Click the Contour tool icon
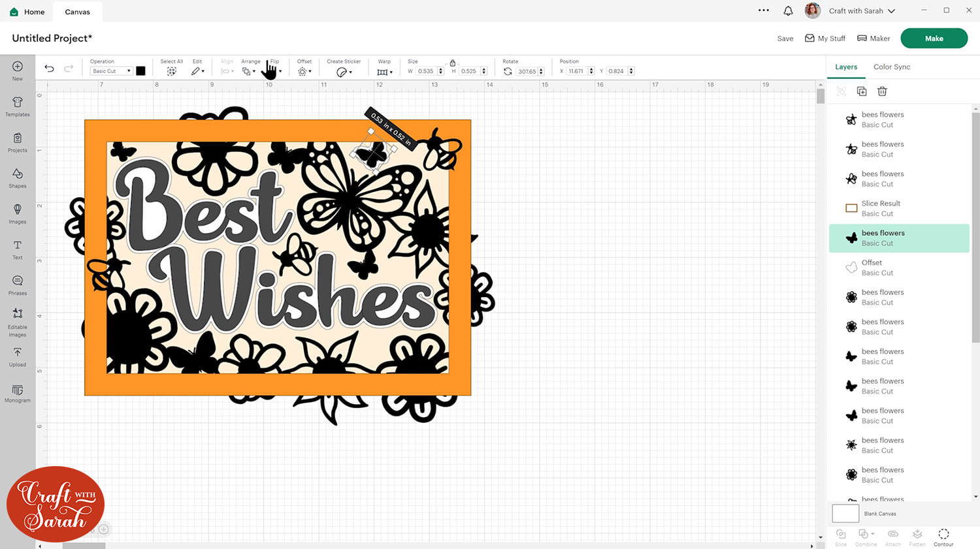The height and width of the screenshot is (549, 980). 943,537
